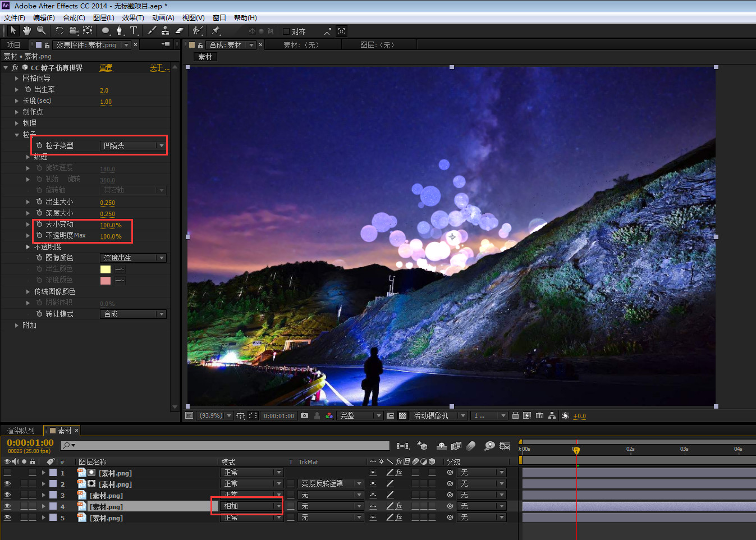The height and width of the screenshot is (540, 756).
Task: Click the Draft 3D cube icon
Action: click(423, 446)
